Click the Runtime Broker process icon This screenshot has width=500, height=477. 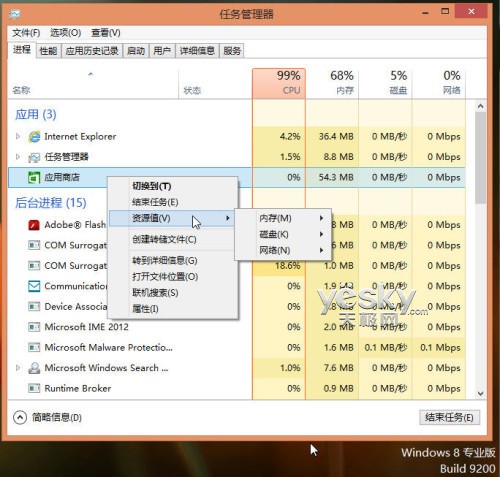click(x=34, y=388)
